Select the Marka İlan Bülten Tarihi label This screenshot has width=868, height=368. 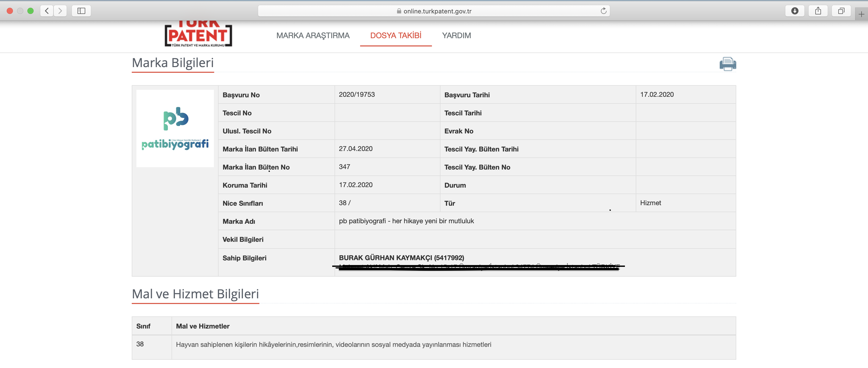[x=260, y=149]
